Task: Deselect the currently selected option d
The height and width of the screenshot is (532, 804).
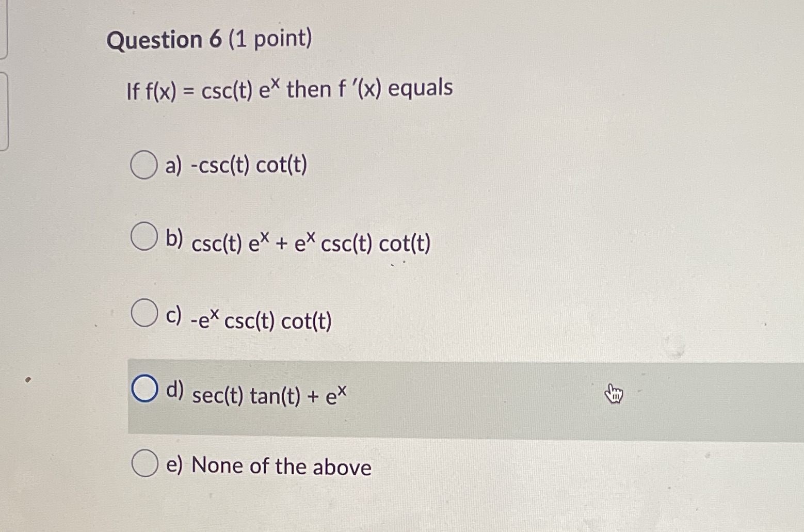Action: point(145,390)
